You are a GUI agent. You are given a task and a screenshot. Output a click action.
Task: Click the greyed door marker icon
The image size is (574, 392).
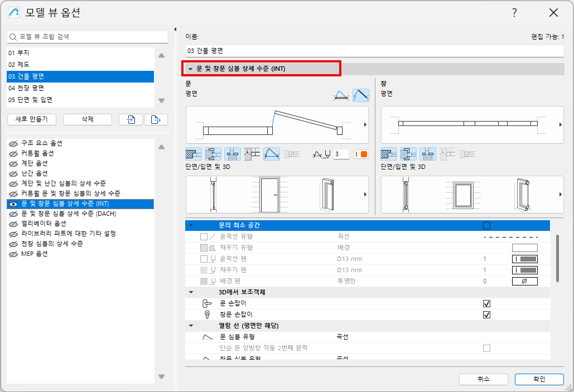coord(291,154)
